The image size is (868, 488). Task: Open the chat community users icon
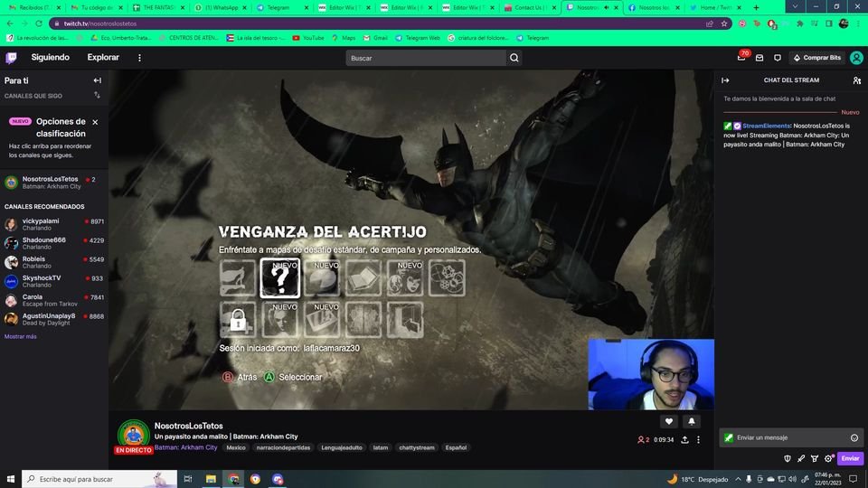click(x=857, y=80)
